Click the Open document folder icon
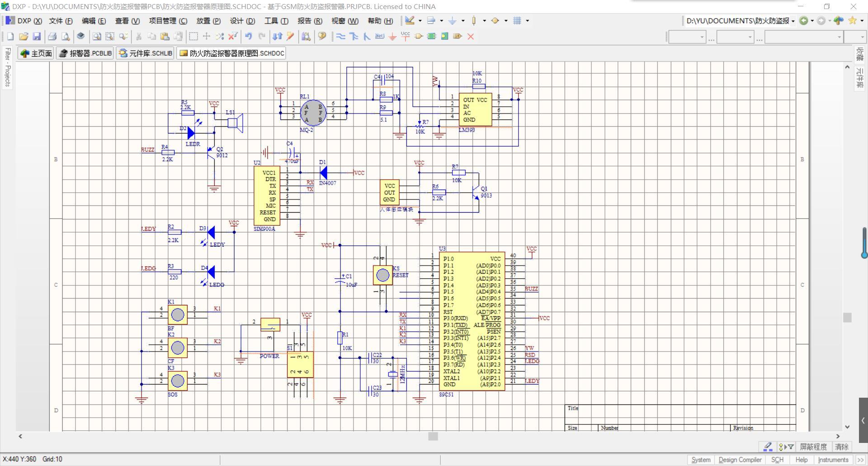Screen dimensions: 868x466 click(x=24, y=36)
